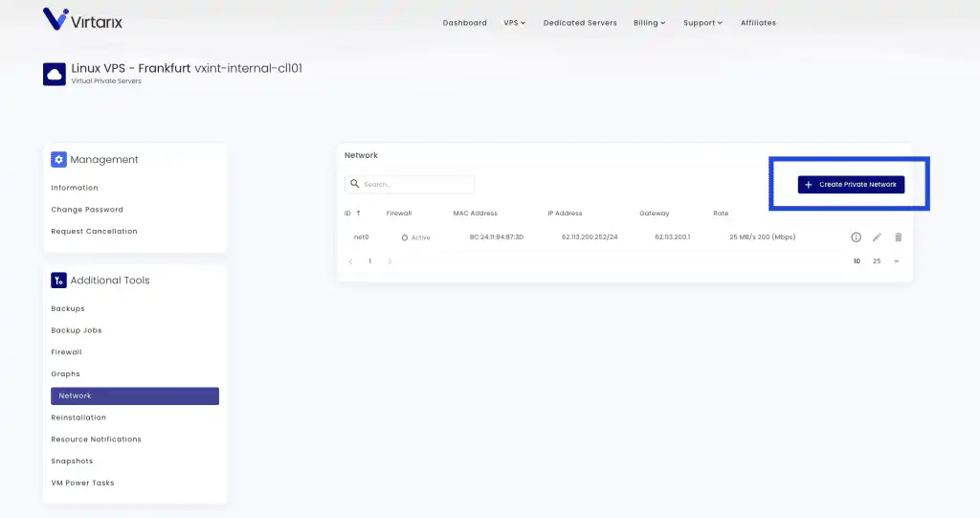Open the Billing dropdown in navigation
The height and width of the screenshot is (518, 980).
pyautogui.click(x=650, y=23)
